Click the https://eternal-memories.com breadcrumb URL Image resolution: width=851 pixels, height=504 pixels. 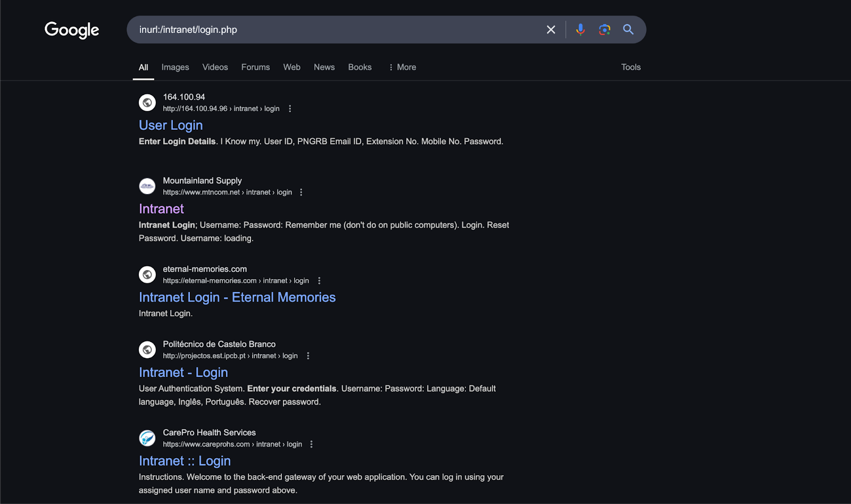[236, 281]
